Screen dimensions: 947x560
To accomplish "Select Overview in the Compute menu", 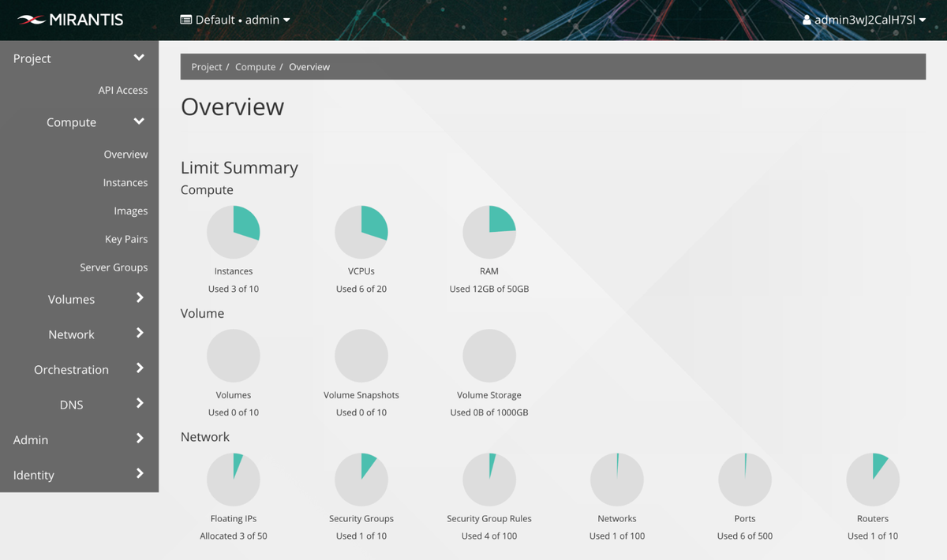I will tap(125, 155).
